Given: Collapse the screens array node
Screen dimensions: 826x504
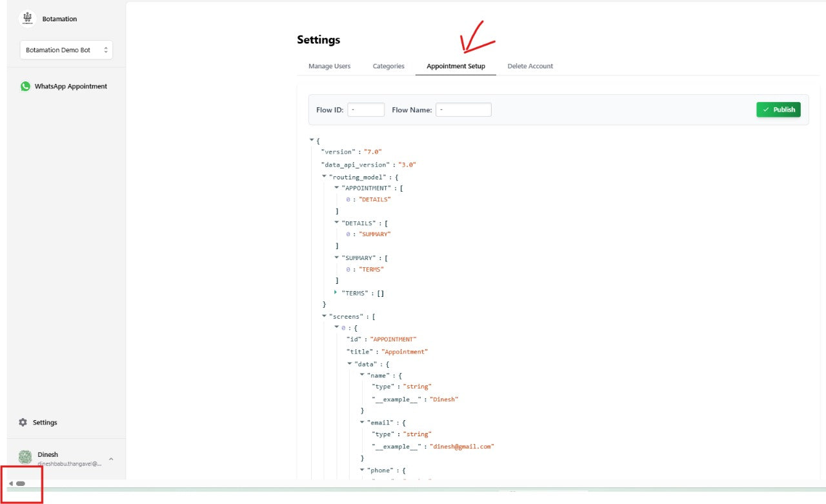Looking at the screenshot, I should pyautogui.click(x=324, y=316).
